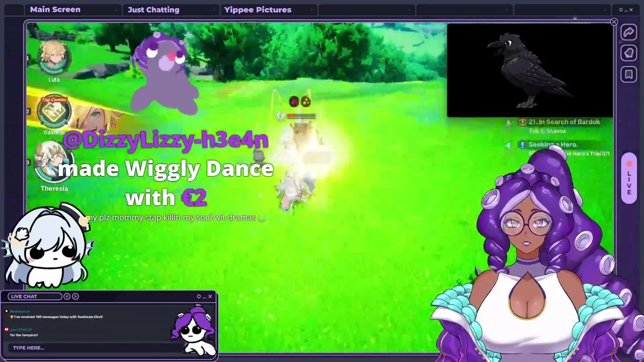Click the quest icon beside In Search of Barduk
644x362 pixels.
pos(522,122)
